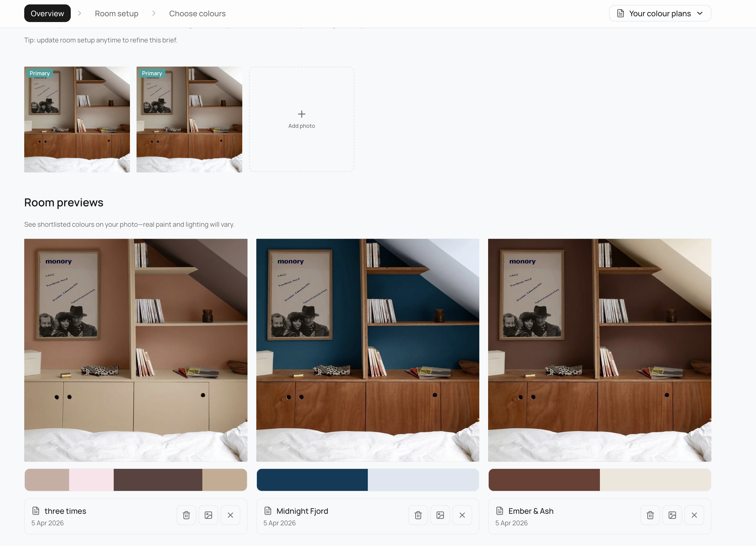The width and height of the screenshot is (756, 546).
Task: Expand the Your colour plans dropdown
Action: [659, 13]
